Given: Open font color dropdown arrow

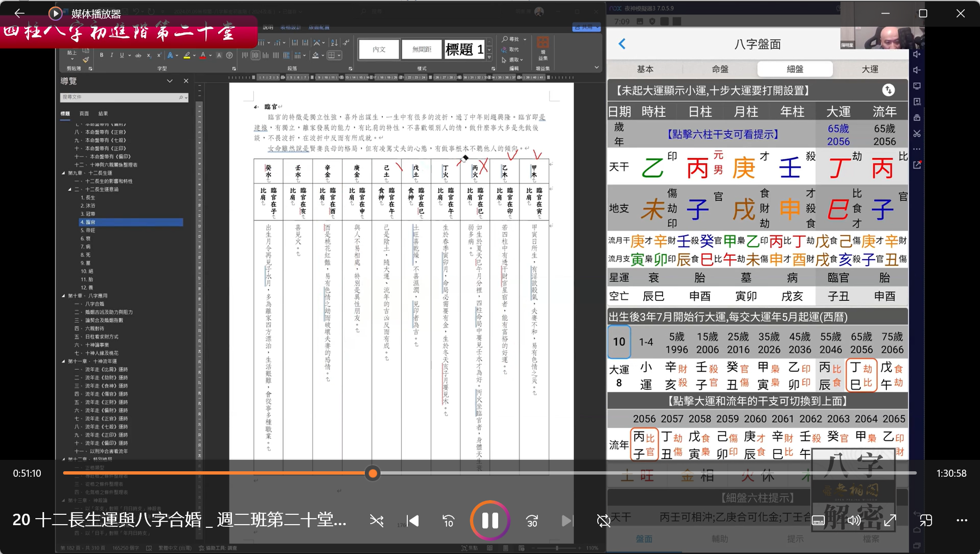Looking at the screenshot, I should click(210, 55).
